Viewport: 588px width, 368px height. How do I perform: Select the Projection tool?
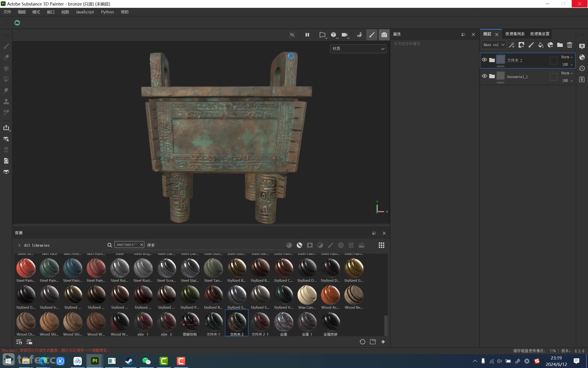click(x=6, y=68)
